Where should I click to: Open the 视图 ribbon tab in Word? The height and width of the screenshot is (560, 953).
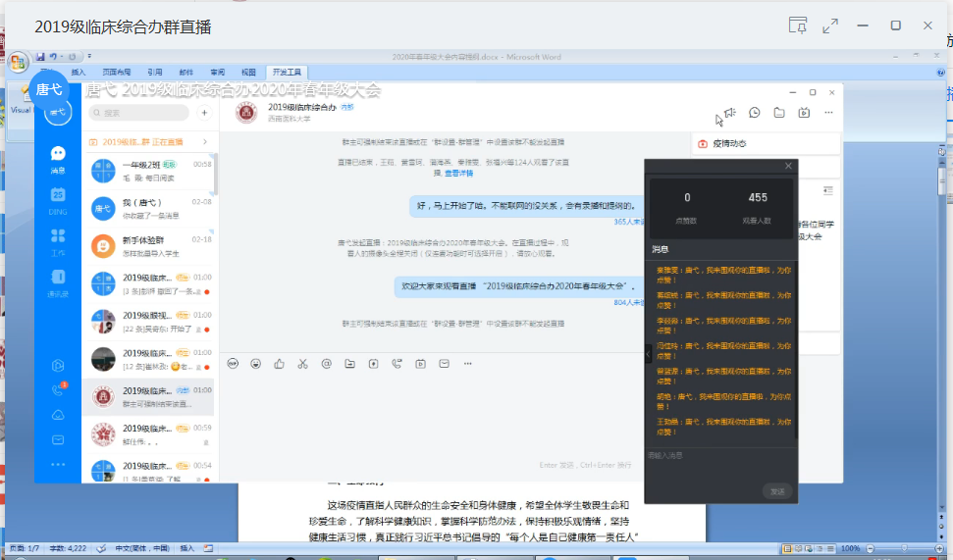(248, 73)
